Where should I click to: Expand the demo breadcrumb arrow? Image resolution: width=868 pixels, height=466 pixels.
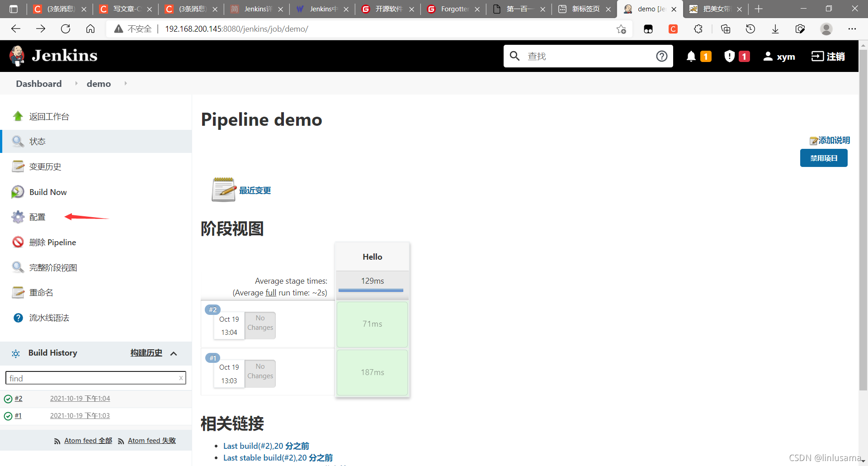126,84
